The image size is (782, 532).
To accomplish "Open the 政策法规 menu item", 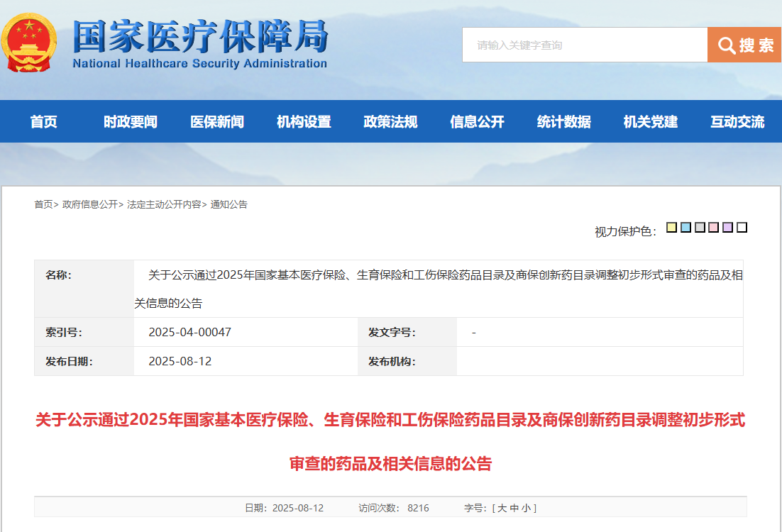I will [x=390, y=122].
